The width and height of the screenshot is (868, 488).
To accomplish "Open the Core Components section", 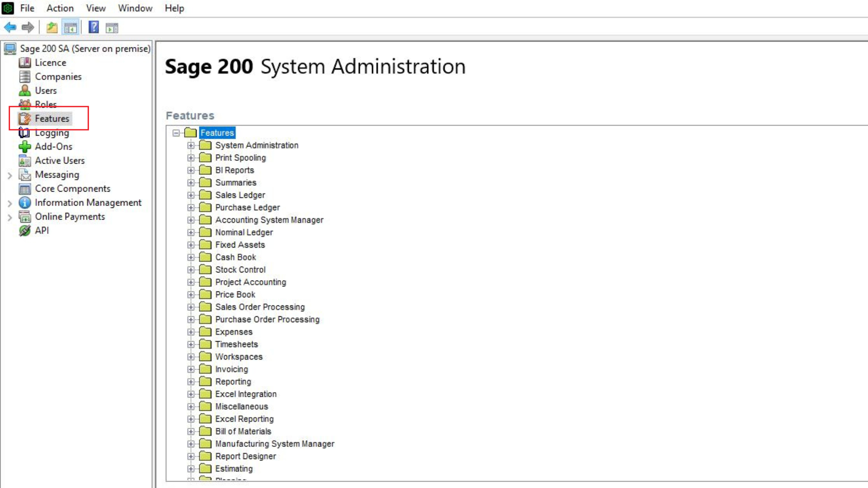I will [x=72, y=188].
